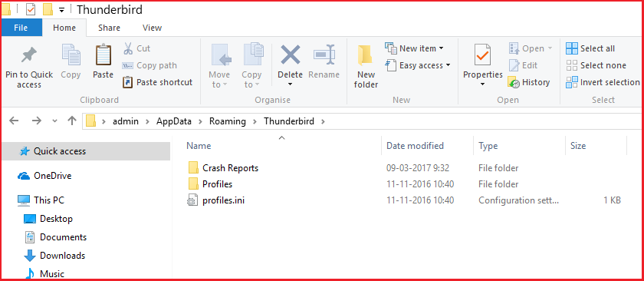Click Paste shortcut in the ribbon
The image size is (644, 281).
[157, 82]
